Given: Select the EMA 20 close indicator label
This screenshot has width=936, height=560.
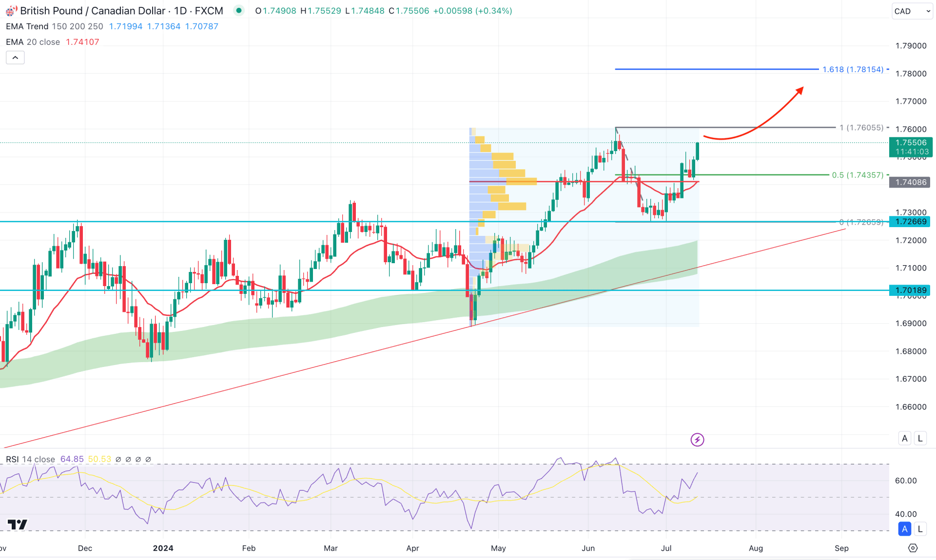Looking at the screenshot, I should click(33, 42).
